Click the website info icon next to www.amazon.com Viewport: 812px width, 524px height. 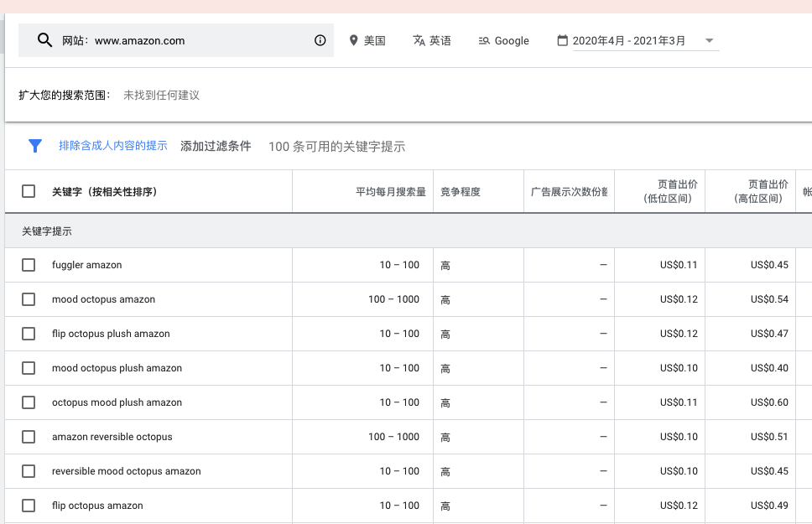[x=320, y=39]
